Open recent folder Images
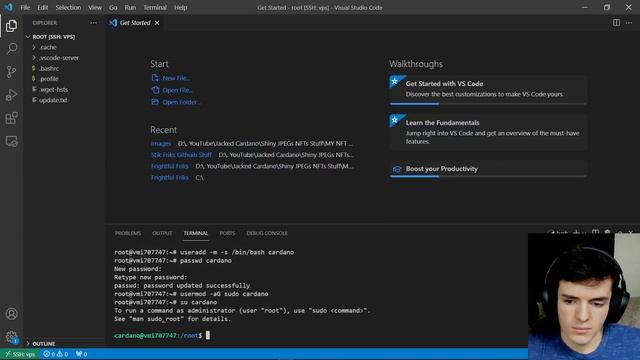The image size is (640, 360). 161,144
